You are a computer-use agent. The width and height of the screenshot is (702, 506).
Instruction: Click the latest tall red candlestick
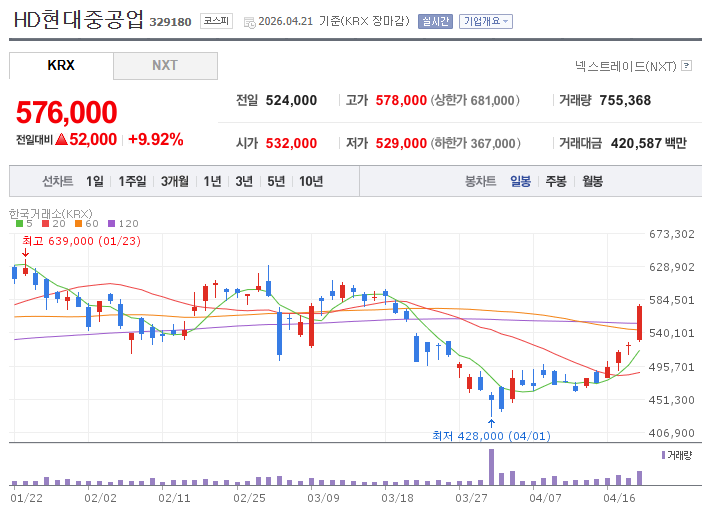[640, 323]
